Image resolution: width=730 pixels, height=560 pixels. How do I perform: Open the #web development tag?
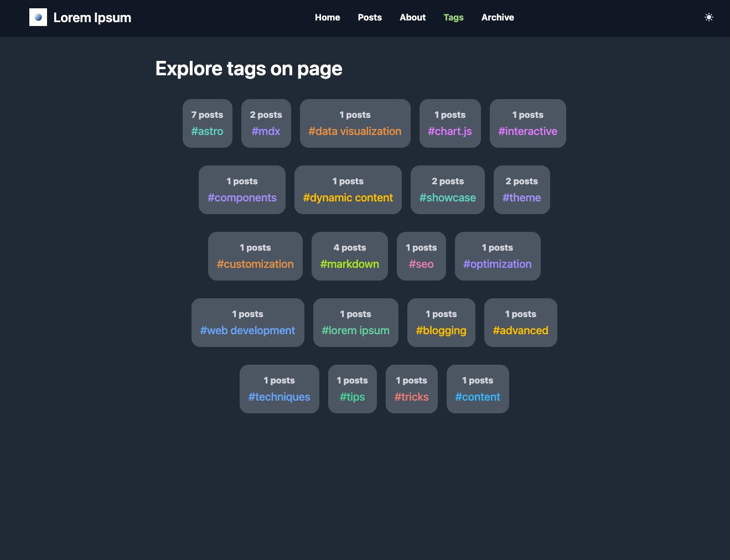pyautogui.click(x=247, y=323)
